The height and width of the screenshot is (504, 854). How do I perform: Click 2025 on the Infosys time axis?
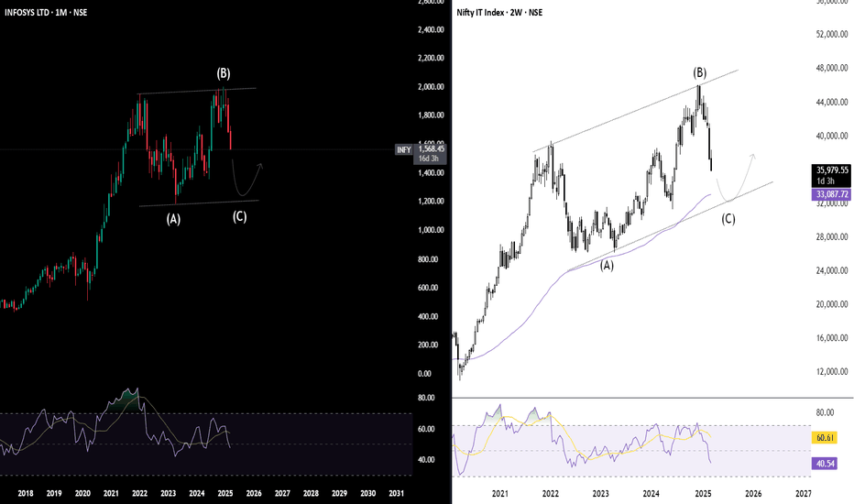[x=224, y=494]
